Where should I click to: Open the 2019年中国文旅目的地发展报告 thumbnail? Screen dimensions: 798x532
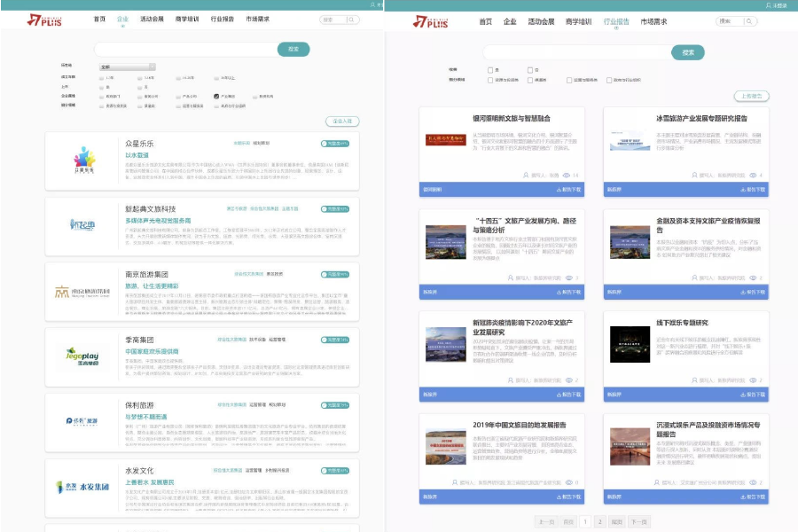click(446, 447)
